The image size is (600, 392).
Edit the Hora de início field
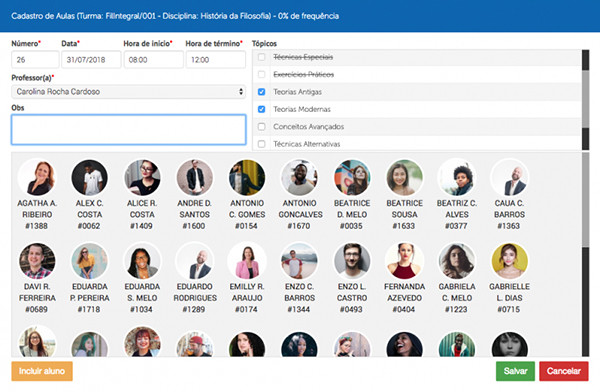[153, 60]
